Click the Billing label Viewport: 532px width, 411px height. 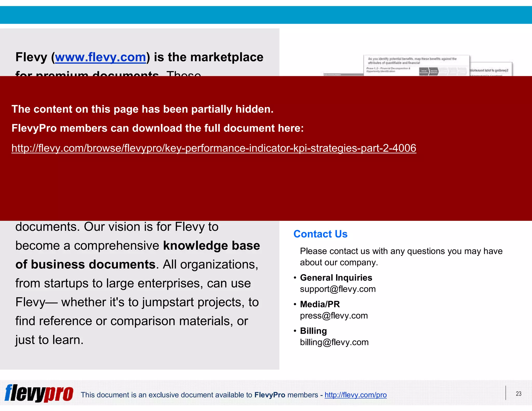tap(313, 331)
